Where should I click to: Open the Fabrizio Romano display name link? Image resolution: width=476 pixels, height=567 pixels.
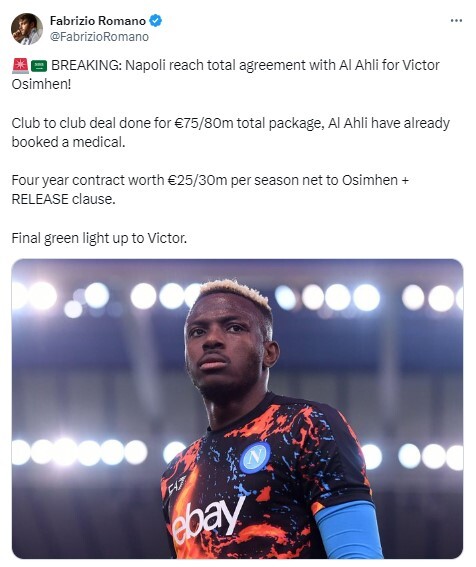click(98, 21)
